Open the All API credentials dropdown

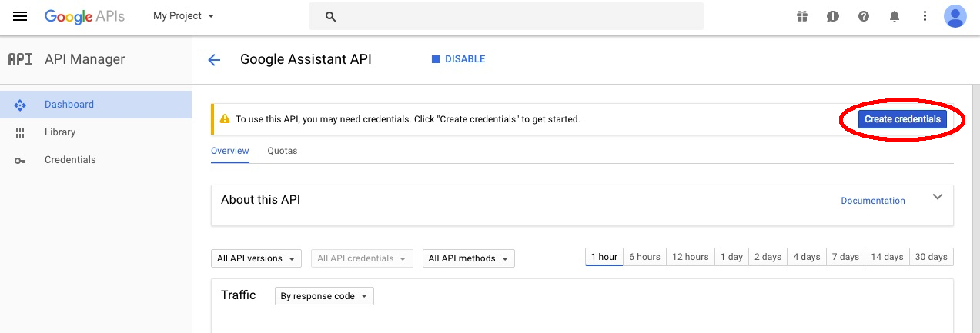click(x=362, y=258)
